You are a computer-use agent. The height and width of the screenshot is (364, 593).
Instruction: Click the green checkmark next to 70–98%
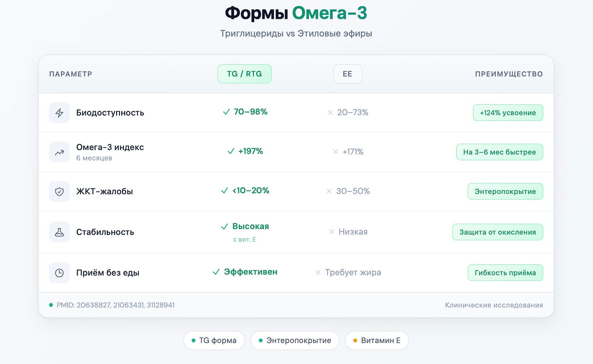coord(226,112)
